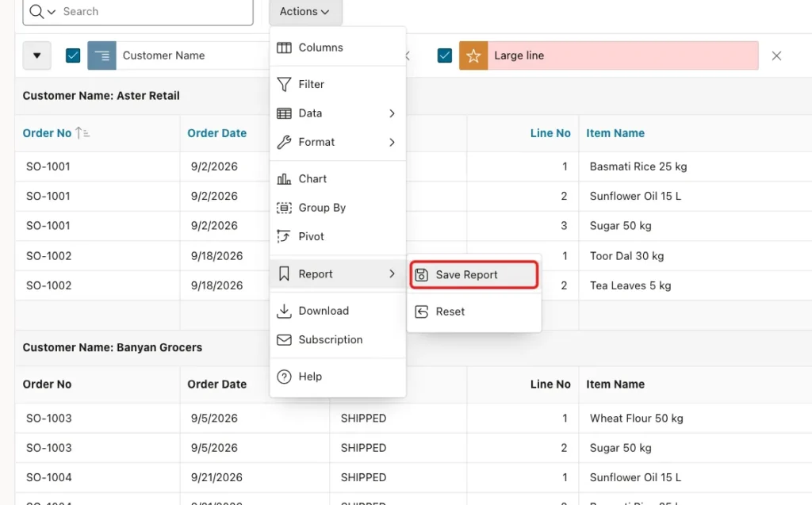Select Subscription menu entry
Viewport: 812px width, 505px height.
[x=338, y=340]
